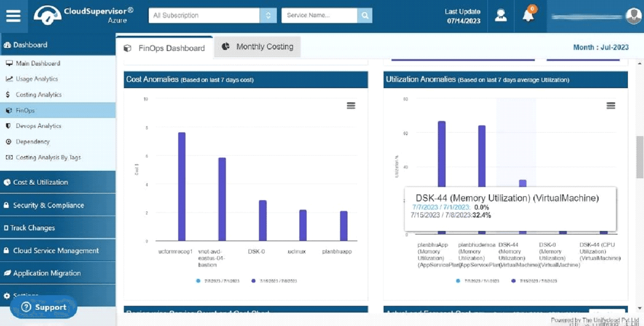Image resolution: width=644 pixels, height=326 pixels.
Task: Click the Support button
Action: point(44,307)
